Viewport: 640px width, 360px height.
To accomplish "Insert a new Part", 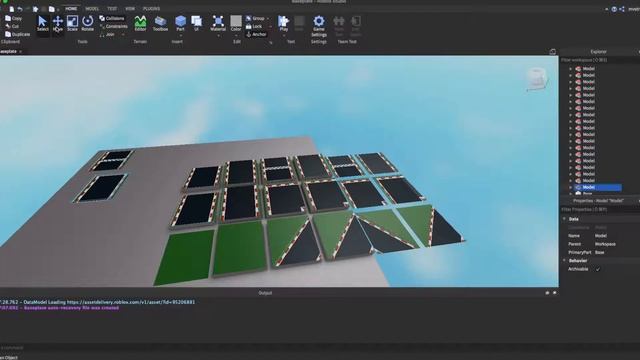I will tap(180, 23).
